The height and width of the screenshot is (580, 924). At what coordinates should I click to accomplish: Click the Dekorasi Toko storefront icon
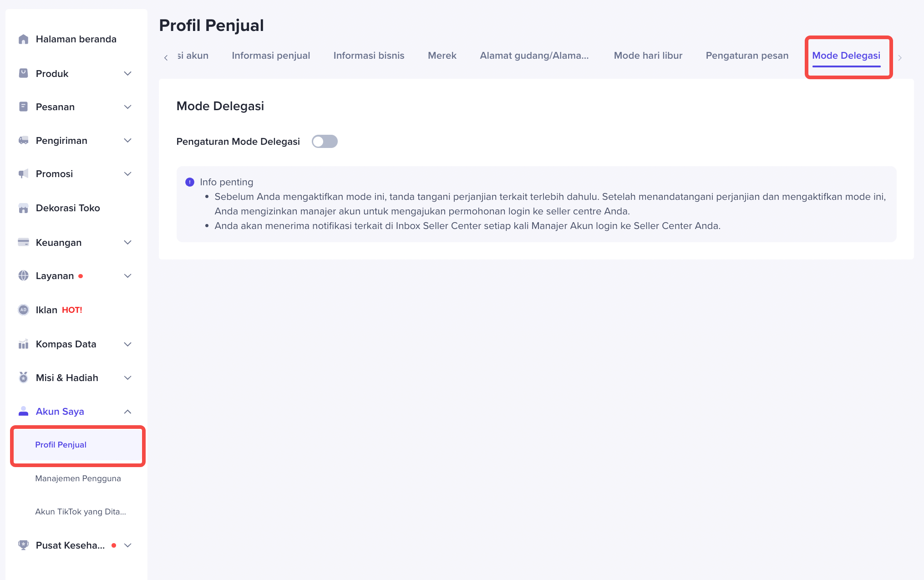pyautogui.click(x=23, y=208)
